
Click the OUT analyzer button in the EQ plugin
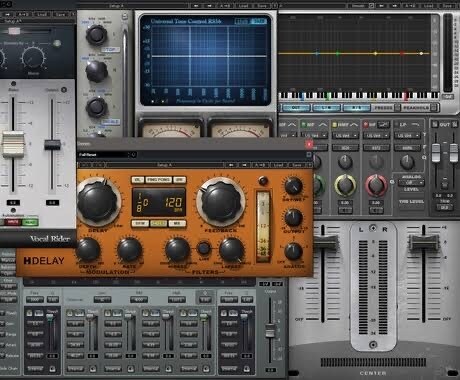tap(296, 108)
